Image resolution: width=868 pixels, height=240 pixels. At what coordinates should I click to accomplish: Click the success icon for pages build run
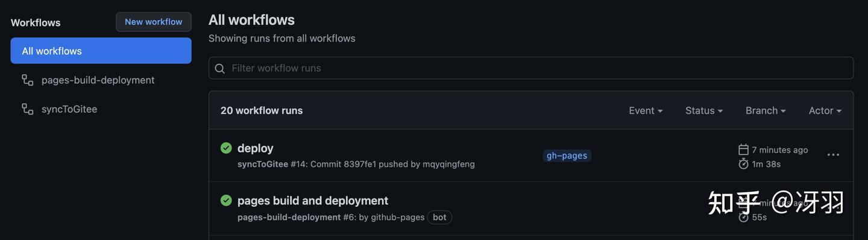[226, 200]
